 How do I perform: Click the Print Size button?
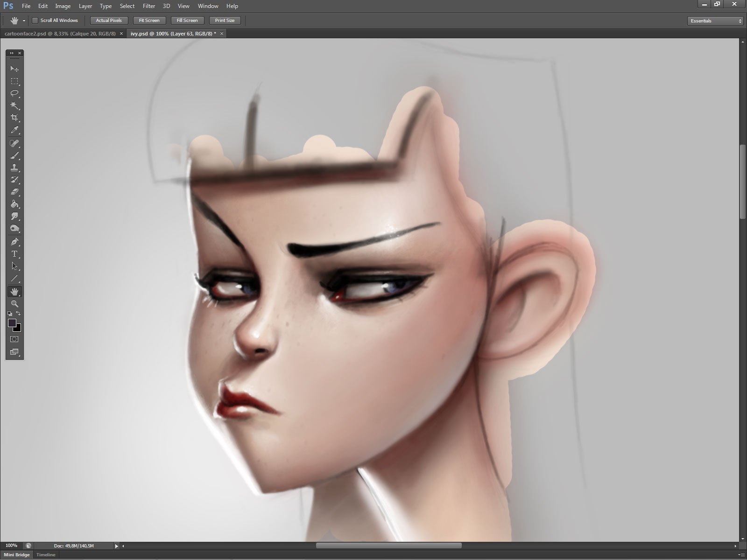coord(225,20)
